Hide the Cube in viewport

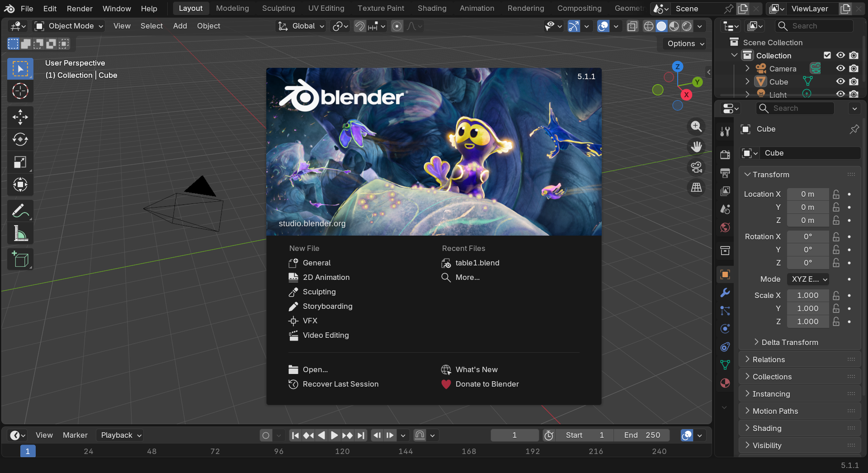(840, 82)
